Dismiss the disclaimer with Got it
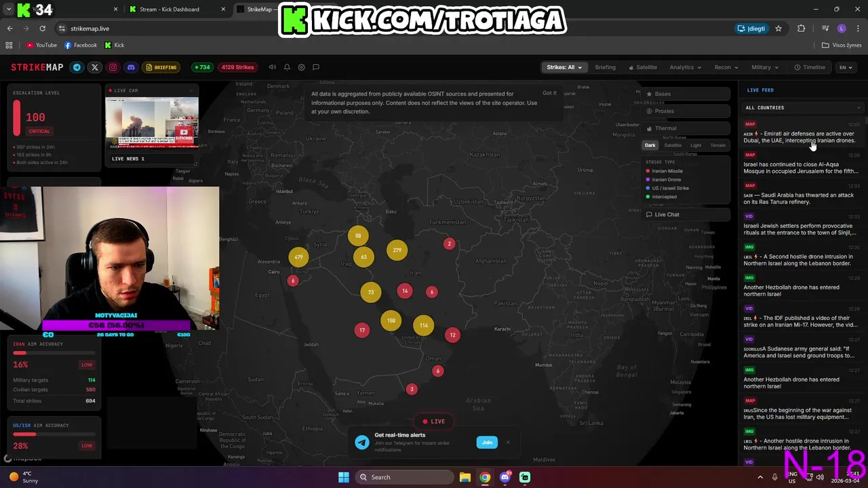The width and height of the screenshot is (868, 488). pyautogui.click(x=549, y=94)
